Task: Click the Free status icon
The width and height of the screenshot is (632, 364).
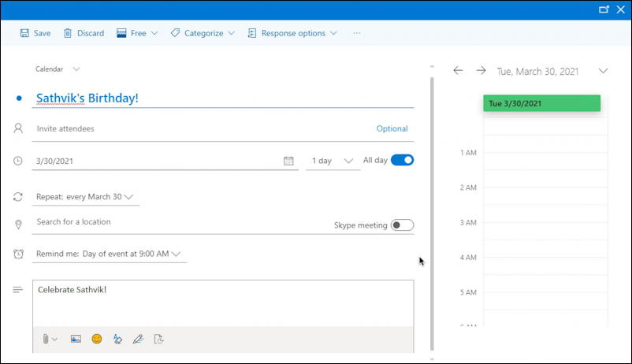Action: click(121, 33)
